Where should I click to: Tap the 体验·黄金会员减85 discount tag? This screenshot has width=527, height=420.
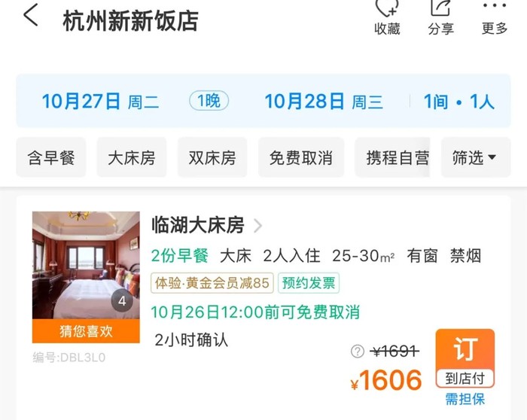tap(212, 283)
